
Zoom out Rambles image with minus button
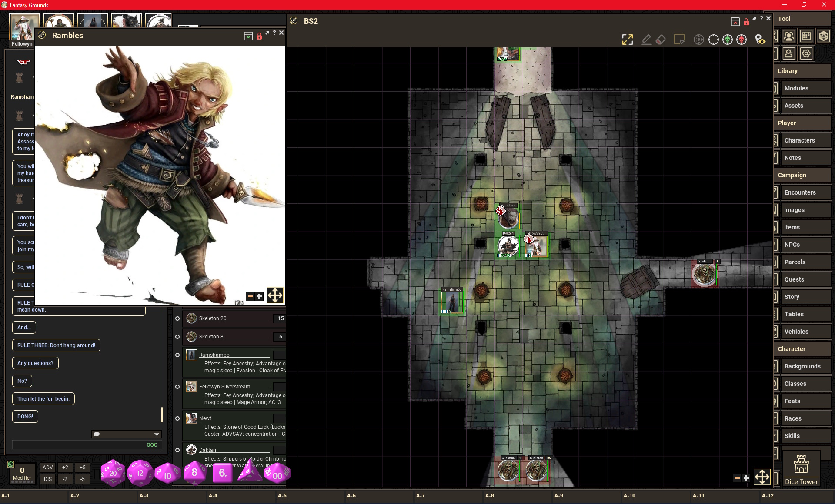250,296
